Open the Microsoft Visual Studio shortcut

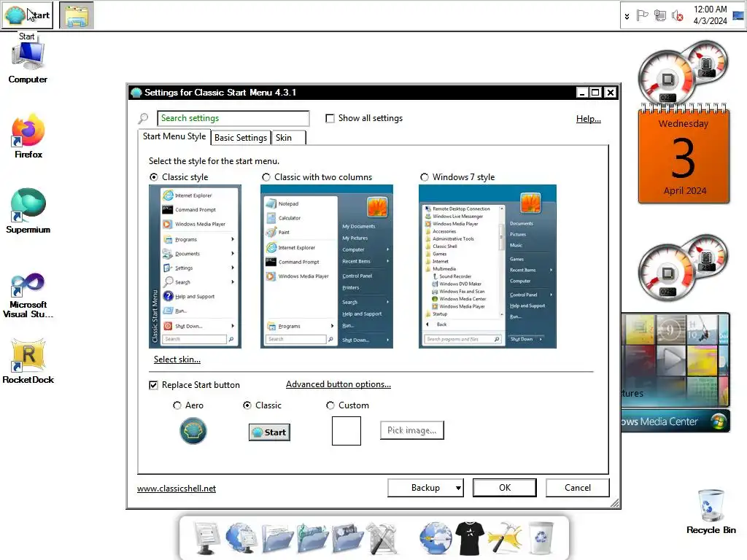pyautogui.click(x=28, y=295)
